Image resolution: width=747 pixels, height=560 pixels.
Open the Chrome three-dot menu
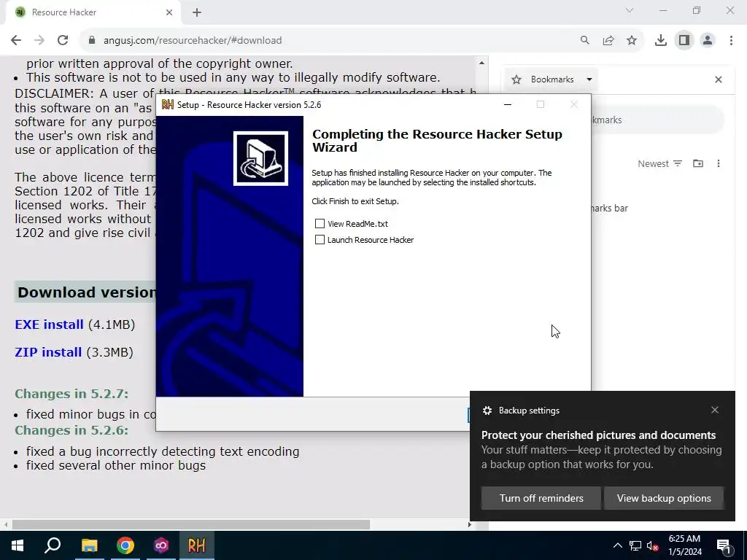point(731,41)
